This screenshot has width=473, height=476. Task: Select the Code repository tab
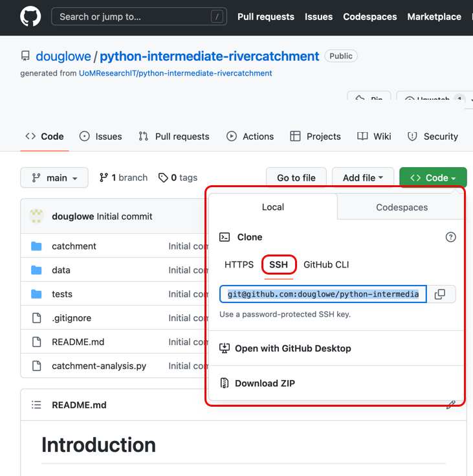pos(45,137)
